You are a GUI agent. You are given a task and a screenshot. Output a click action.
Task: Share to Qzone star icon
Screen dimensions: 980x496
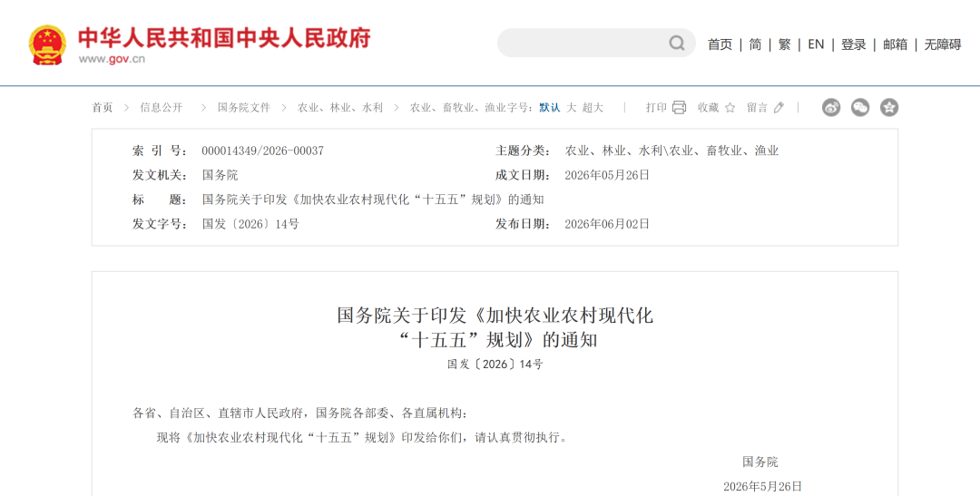pyautogui.click(x=889, y=107)
